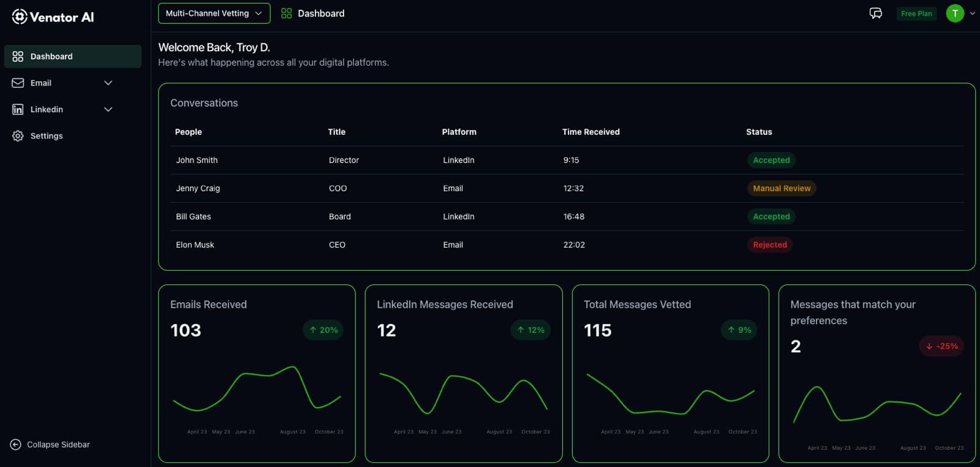
Task: Click the LinkedIn icon in sidebar
Action: tap(18, 109)
